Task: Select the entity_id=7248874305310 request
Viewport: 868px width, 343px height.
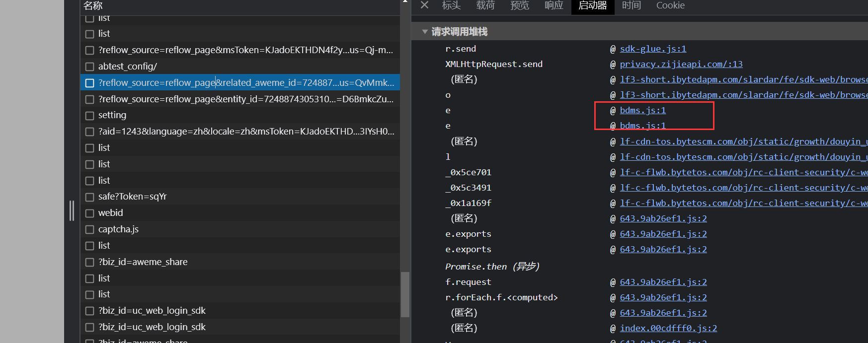Action: tap(240, 99)
